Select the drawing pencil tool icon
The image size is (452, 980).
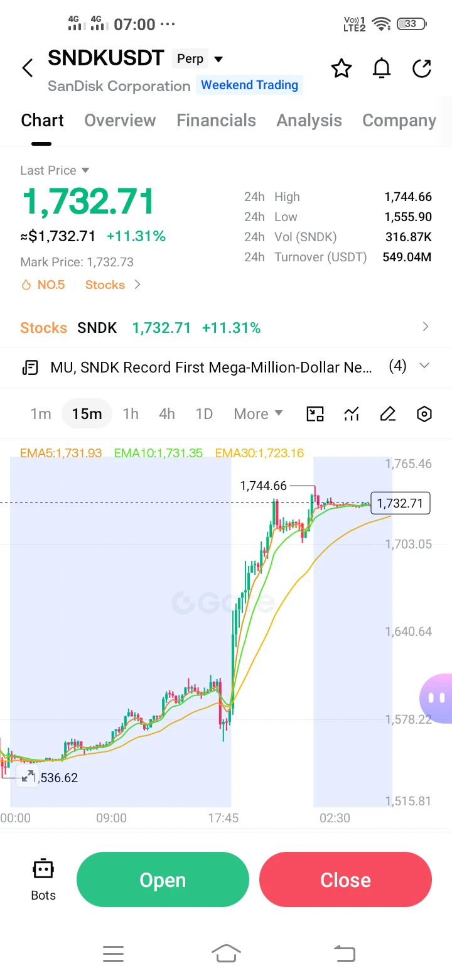click(x=388, y=414)
